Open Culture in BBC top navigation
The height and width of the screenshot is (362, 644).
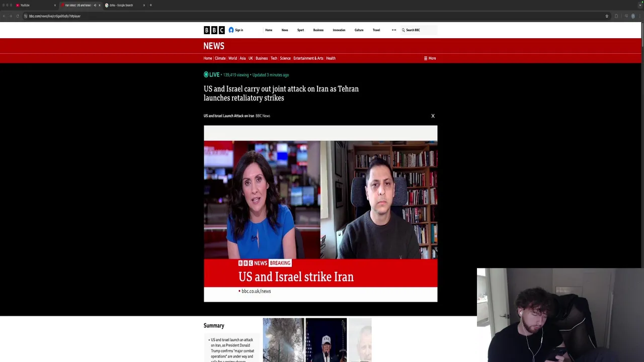[x=359, y=30]
